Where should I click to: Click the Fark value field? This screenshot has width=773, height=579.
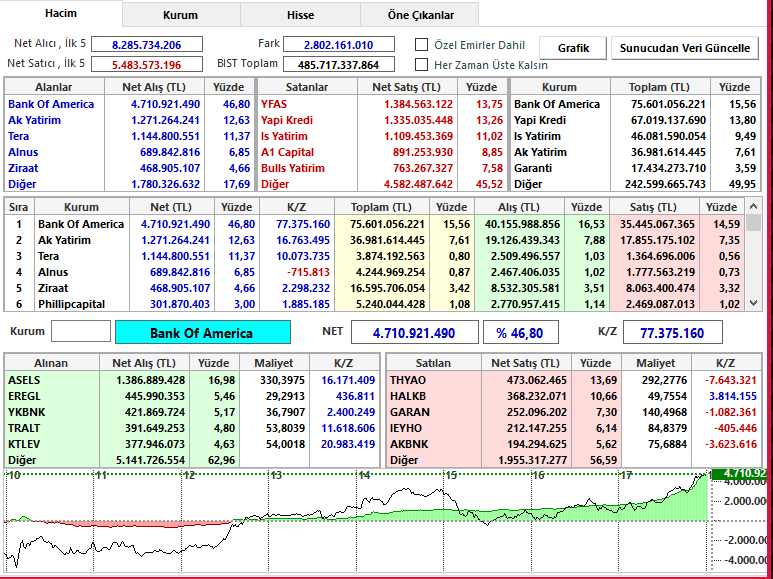click(x=339, y=44)
